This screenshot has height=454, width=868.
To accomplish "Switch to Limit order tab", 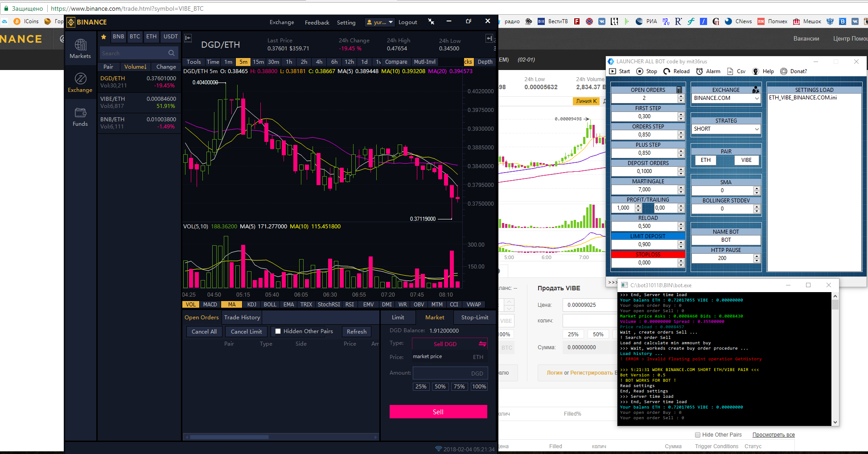I will 398,318.
